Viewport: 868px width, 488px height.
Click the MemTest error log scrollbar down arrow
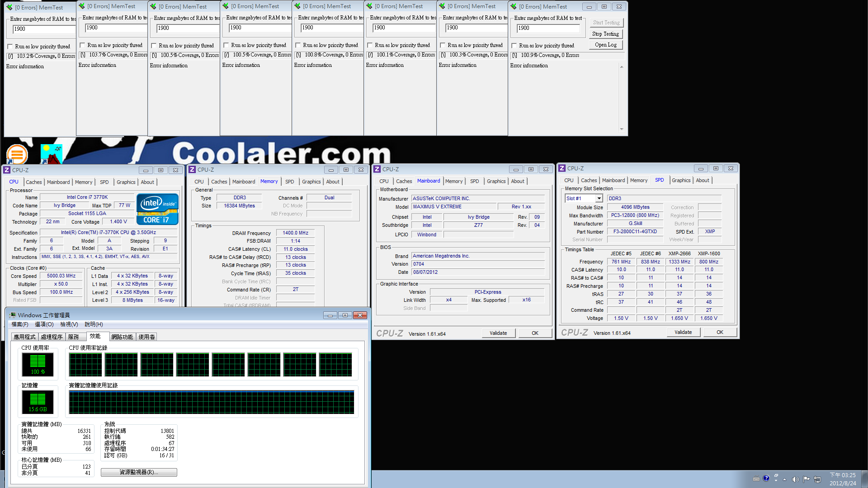[x=622, y=129]
